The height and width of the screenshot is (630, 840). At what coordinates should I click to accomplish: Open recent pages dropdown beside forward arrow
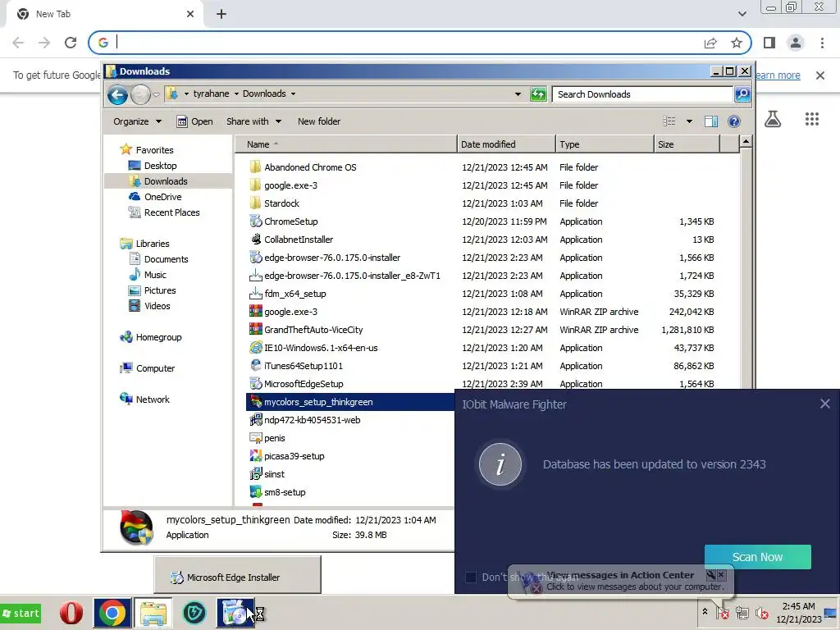(156, 95)
